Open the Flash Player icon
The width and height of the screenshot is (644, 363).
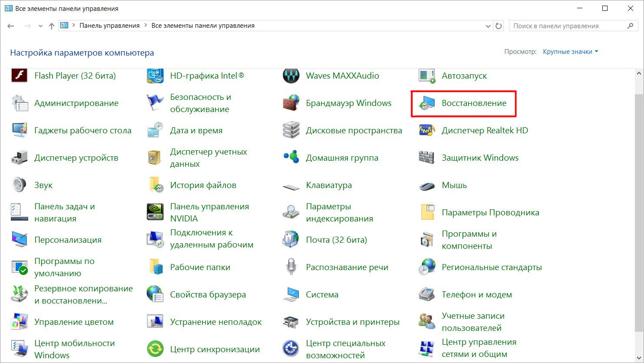[19, 76]
